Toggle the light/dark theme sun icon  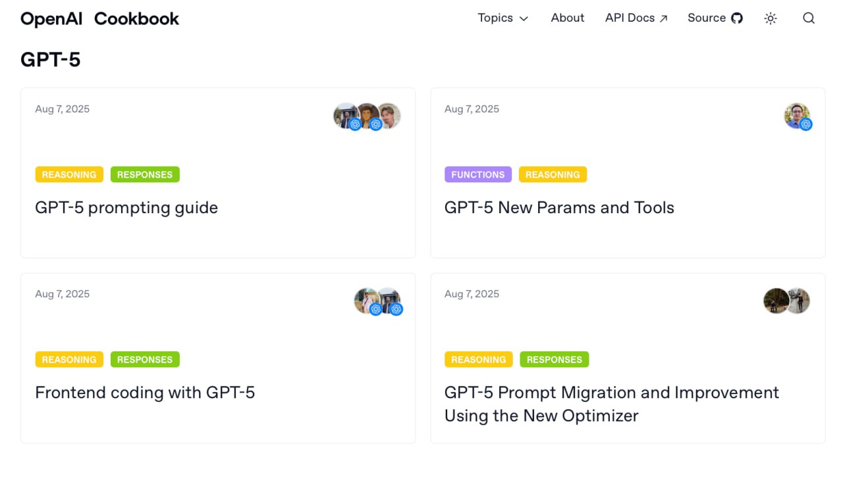pos(771,18)
